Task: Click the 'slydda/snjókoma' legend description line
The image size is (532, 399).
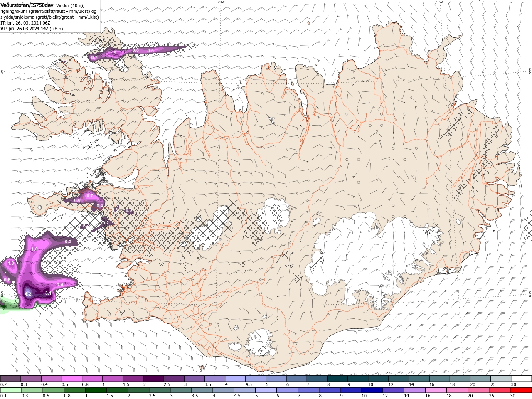Action: (50, 17)
